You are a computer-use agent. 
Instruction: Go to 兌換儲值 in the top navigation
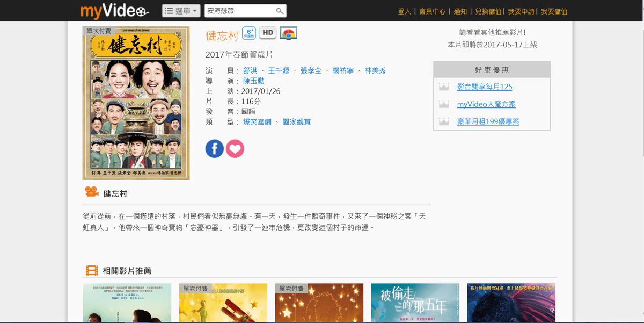coord(488,11)
